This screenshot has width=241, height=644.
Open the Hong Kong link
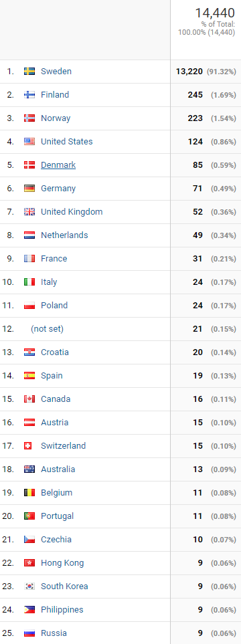pyautogui.click(x=62, y=563)
